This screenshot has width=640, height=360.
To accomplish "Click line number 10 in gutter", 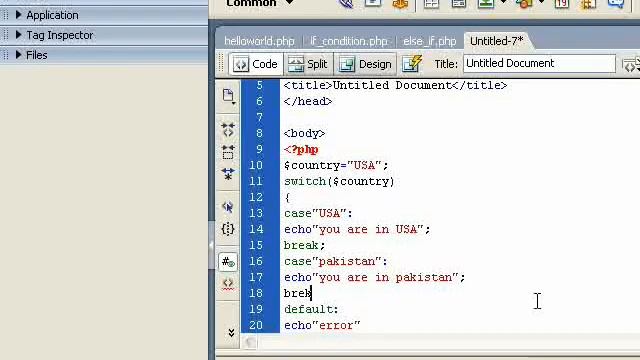I will 256,165.
